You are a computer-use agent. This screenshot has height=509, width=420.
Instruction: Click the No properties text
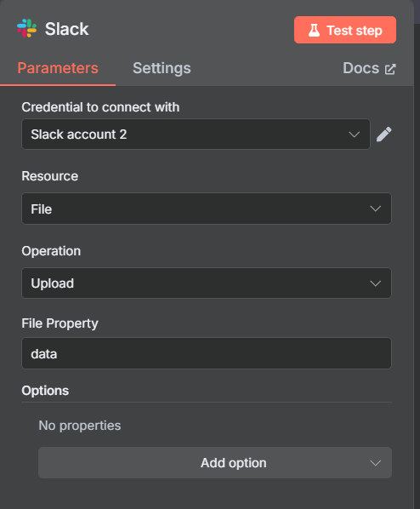80,426
